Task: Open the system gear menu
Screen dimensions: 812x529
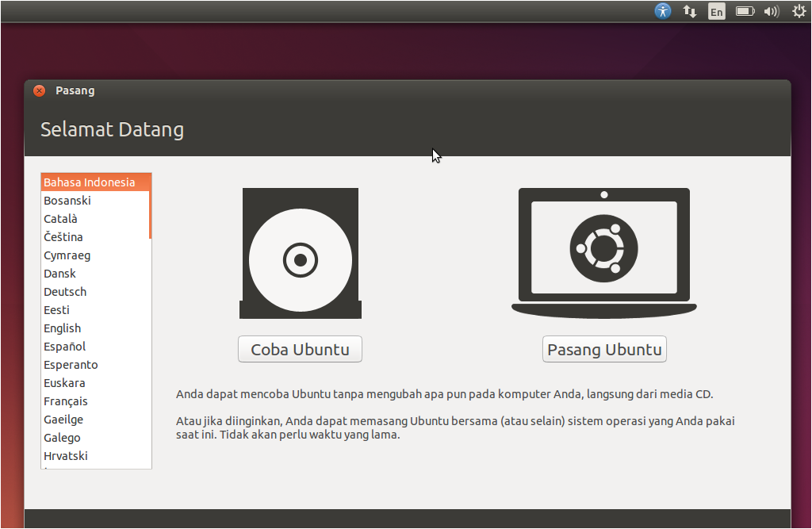Action: (x=799, y=11)
